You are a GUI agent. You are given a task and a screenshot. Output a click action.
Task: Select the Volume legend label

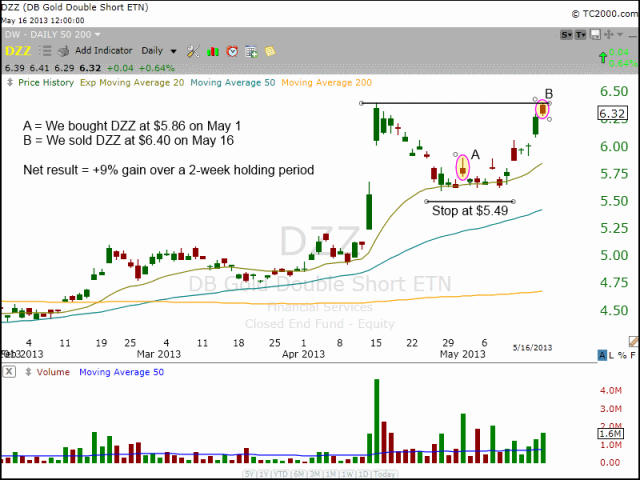tap(53, 372)
